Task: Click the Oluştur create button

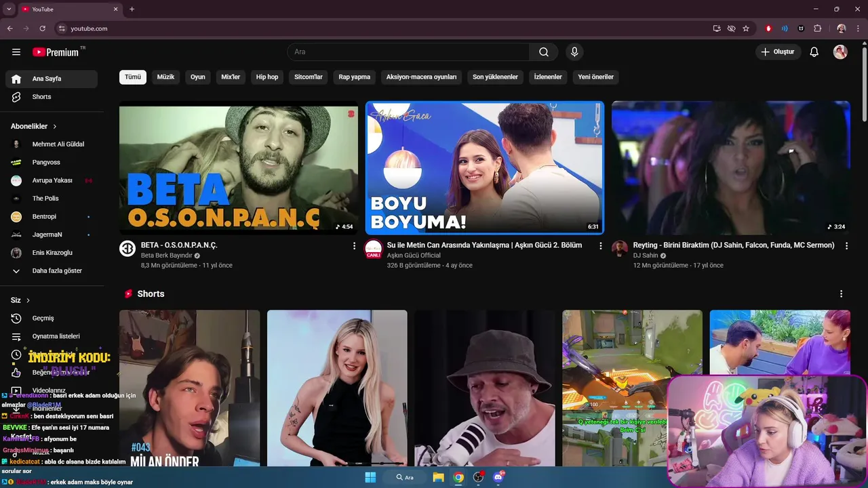Action: pyautogui.click(x=778, y=52)
